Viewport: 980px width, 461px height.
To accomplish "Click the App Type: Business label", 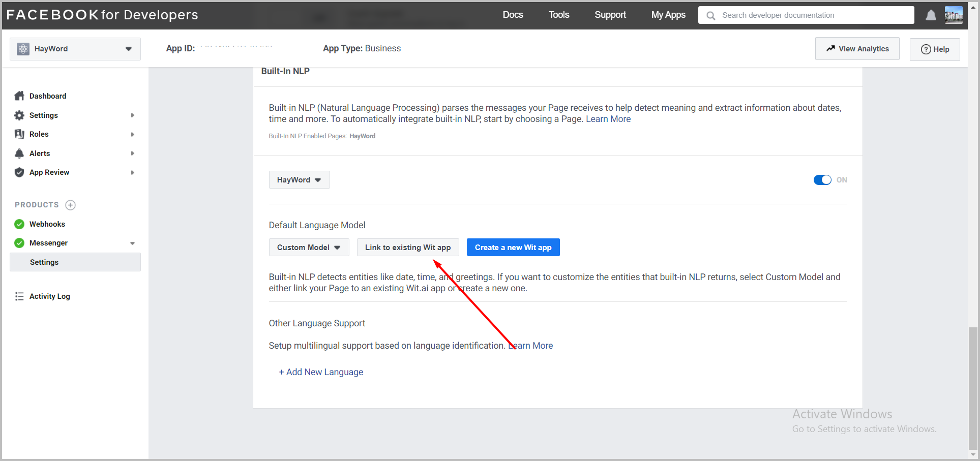I will pyautogui.click(x=362, y=48).
